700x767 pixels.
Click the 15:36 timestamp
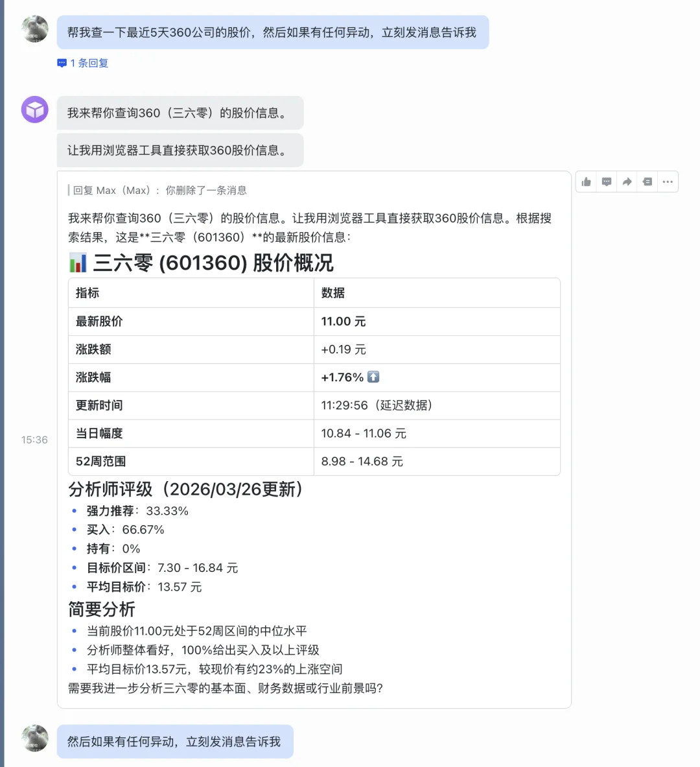(34, 440)
